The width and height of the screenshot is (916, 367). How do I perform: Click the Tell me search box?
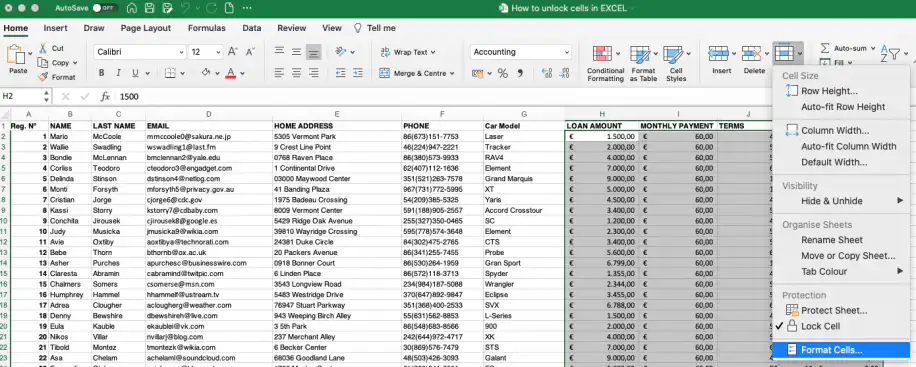click(375, 28)
